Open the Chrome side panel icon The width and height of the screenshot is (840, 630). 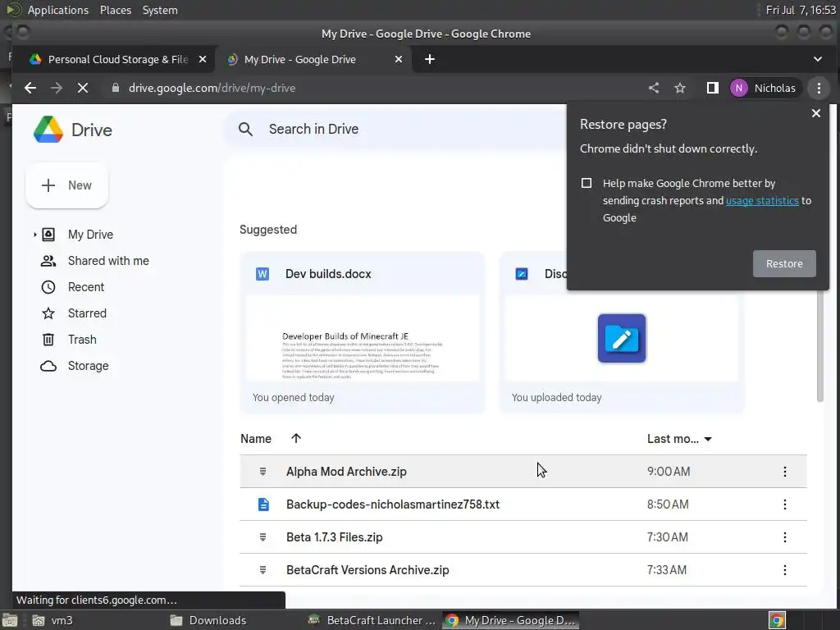point(712,88)
